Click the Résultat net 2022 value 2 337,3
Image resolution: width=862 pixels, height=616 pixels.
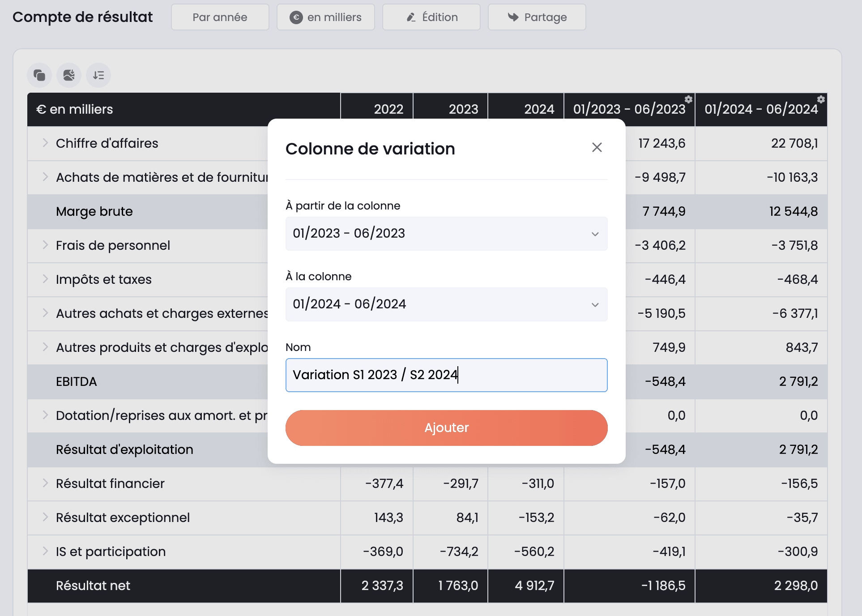tap(382, 586)
